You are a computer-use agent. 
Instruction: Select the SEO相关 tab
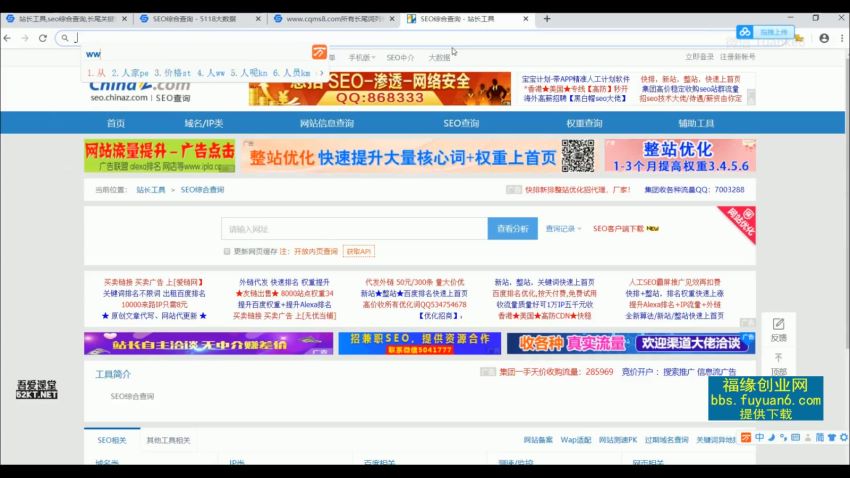[112, 440]
